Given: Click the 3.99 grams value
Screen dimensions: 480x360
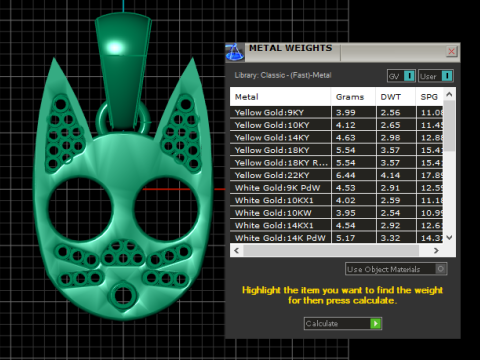Looking at the screenshot, I should click(x=346, y=113).
